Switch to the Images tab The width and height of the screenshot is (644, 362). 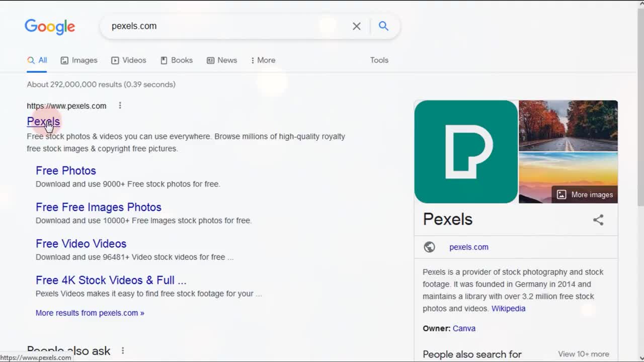point(79,60)
